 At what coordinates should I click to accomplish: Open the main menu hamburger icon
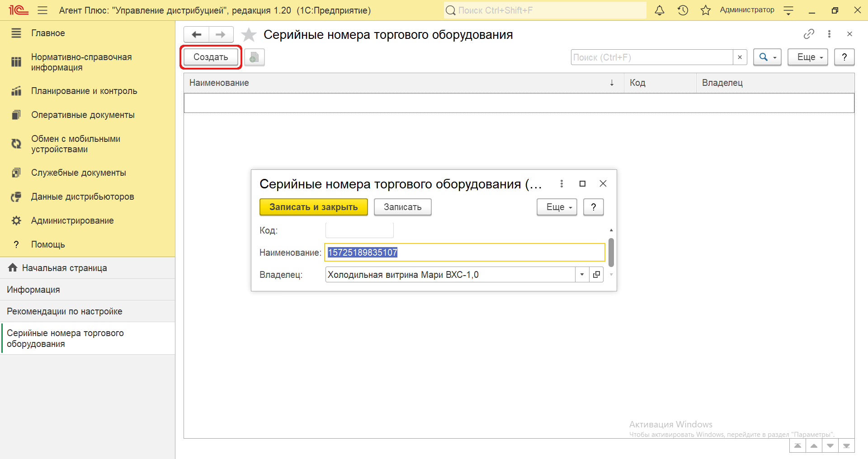click(42, 10)
